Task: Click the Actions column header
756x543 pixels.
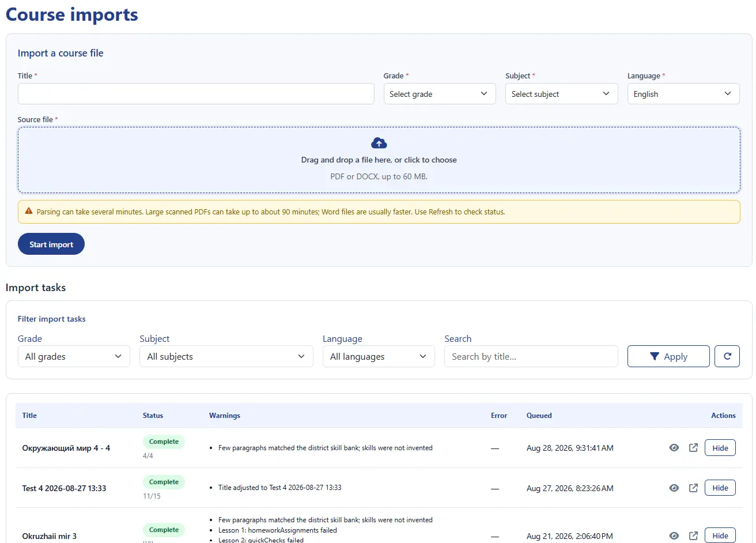Action: 723,415
